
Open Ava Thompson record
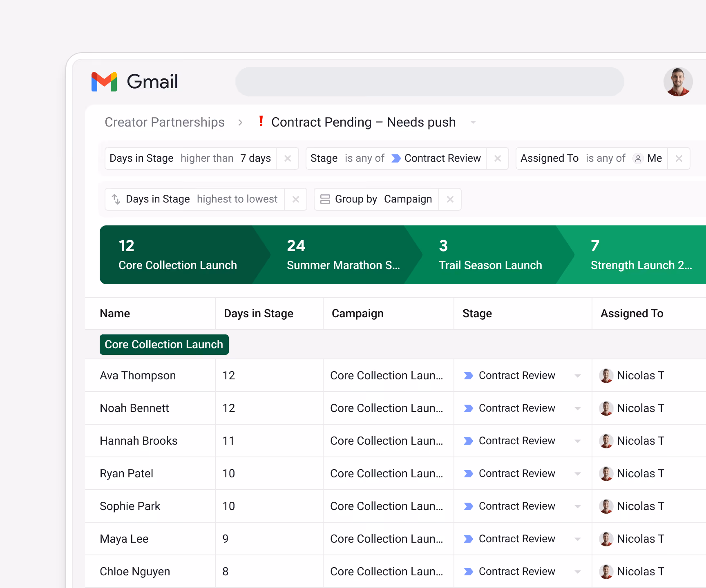tap(138, 376)
